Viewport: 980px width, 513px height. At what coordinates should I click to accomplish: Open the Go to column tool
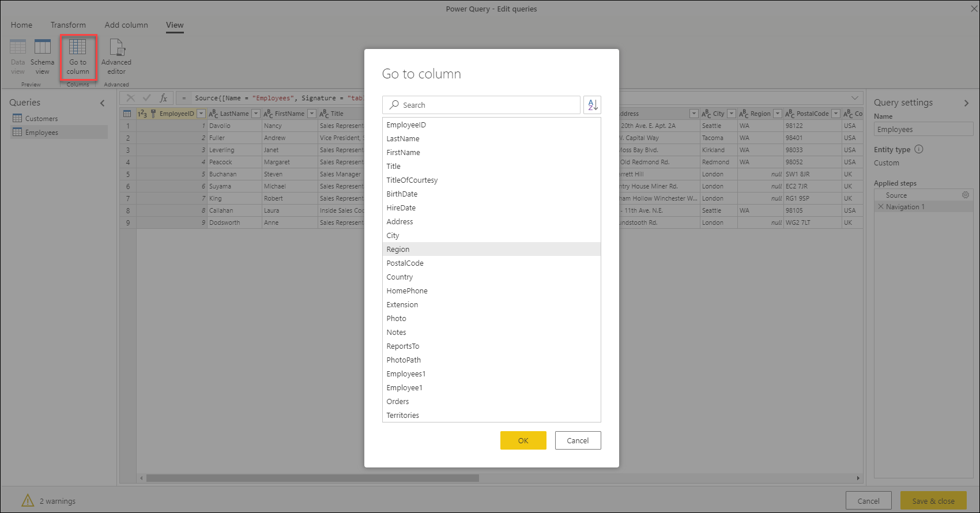[x=78, y=56]
